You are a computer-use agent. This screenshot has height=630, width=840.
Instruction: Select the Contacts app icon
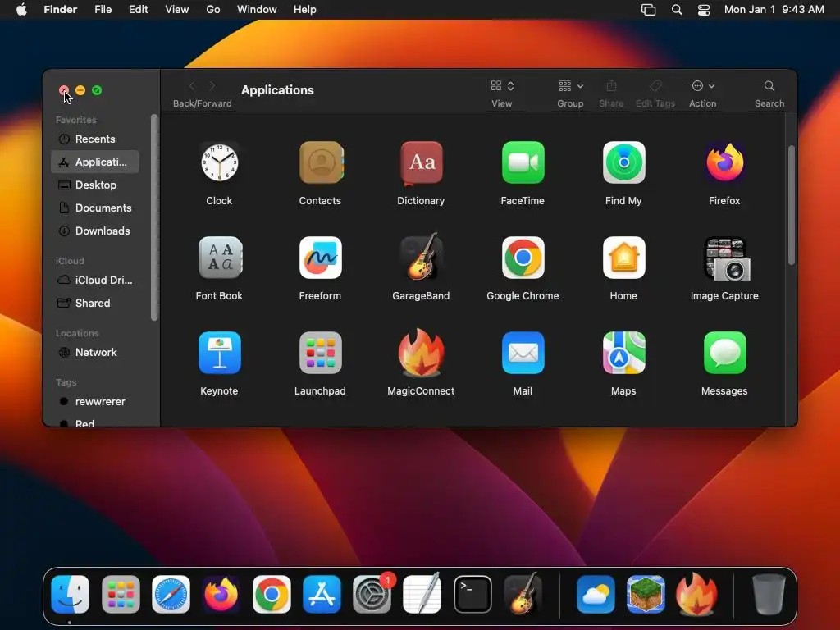point(321,162)
